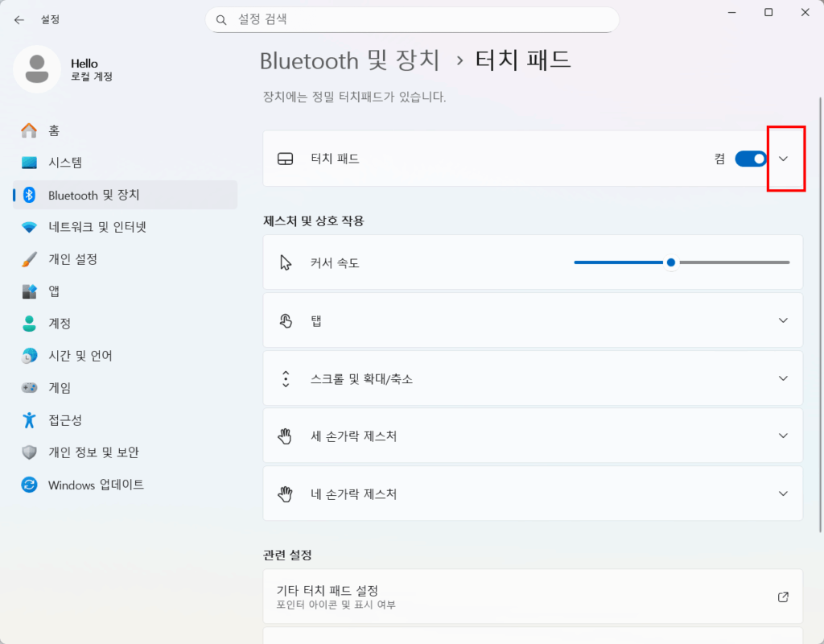Click the Bluetooth icon in the sidebar
The image size is (824, 644).
pos(30,195)
